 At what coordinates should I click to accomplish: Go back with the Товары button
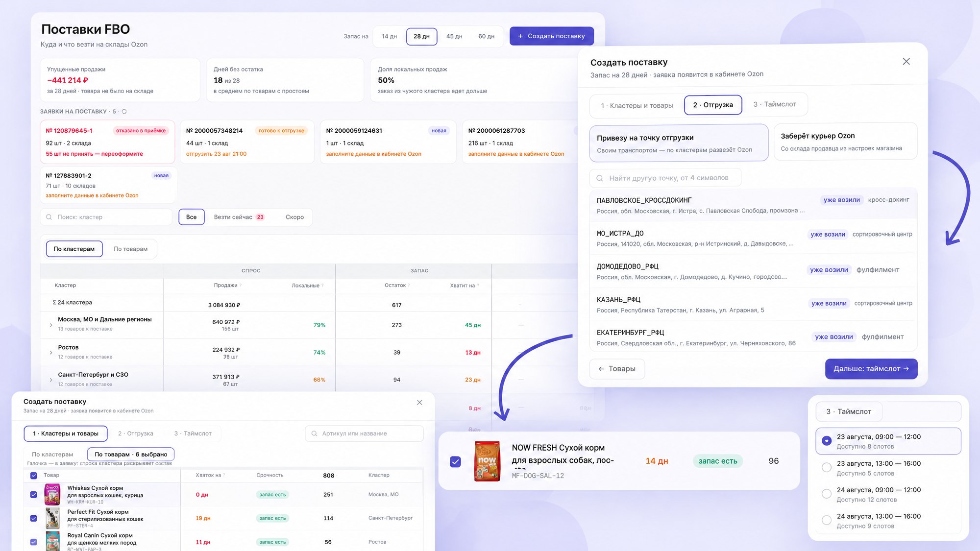(617, 369)
